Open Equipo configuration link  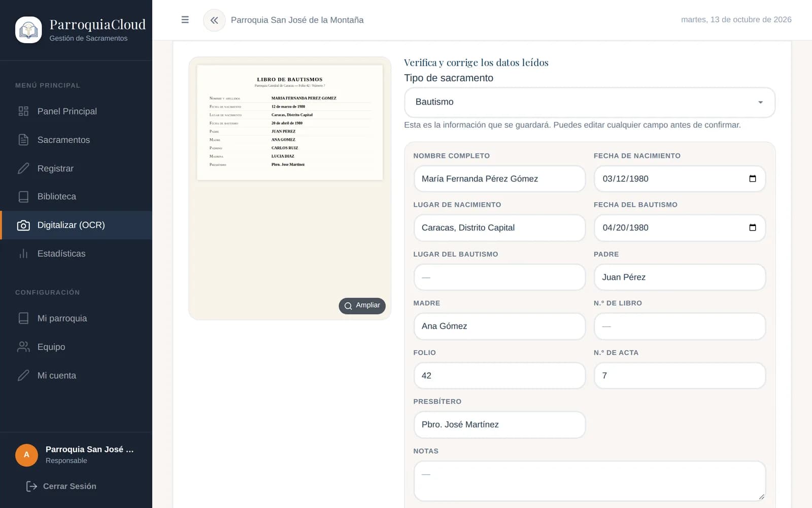(x=76, y=347)
